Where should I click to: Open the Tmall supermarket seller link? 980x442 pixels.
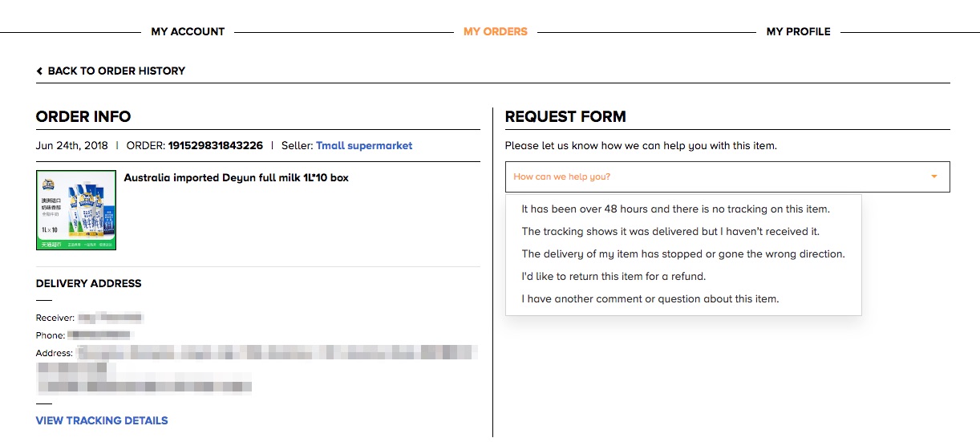click(364, 145)
